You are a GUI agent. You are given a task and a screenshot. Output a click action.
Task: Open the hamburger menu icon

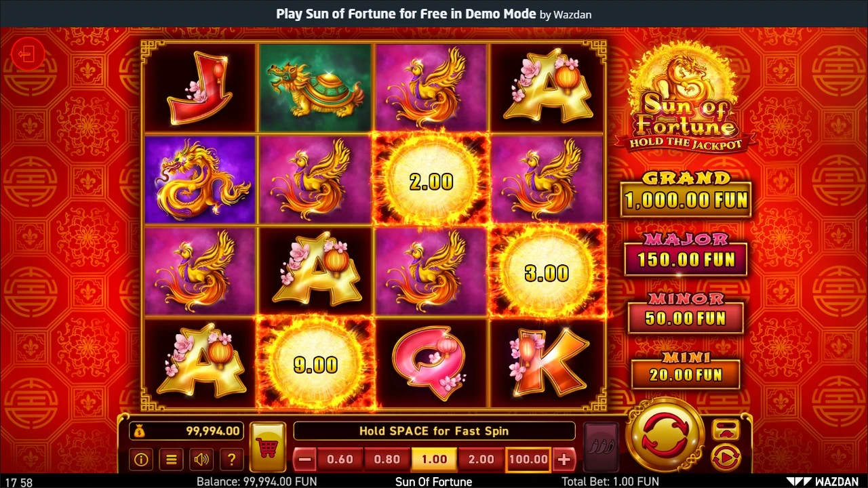pyautogui.click(x=172, y=460)
